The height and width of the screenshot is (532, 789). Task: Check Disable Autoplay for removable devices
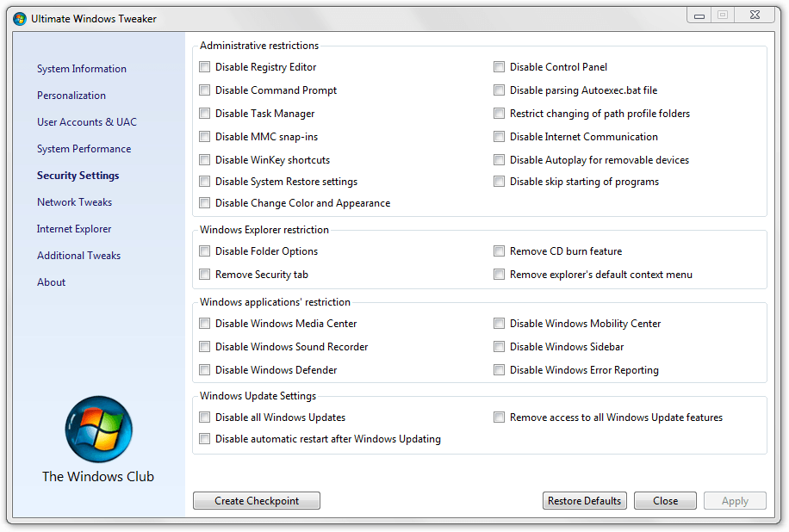(x=499, y=160)
